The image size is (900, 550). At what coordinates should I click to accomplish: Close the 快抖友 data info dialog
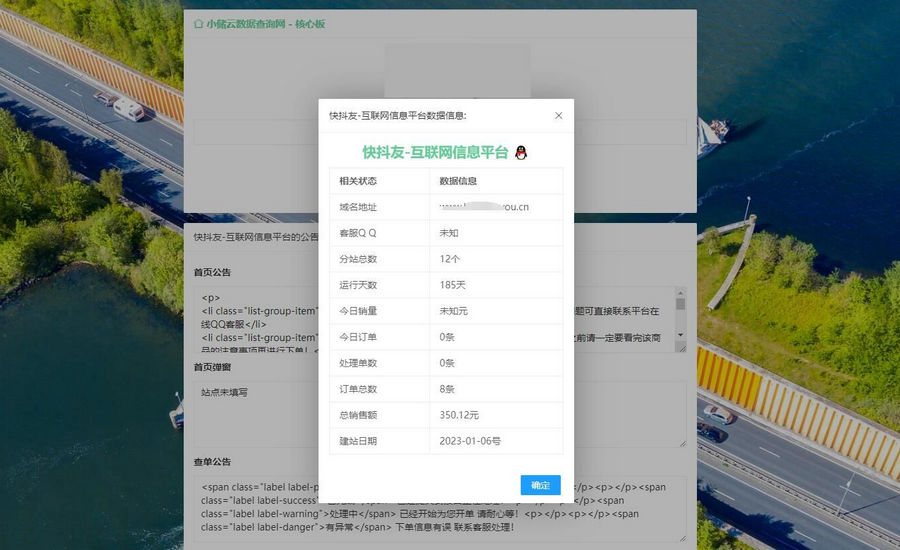(558, 115)
